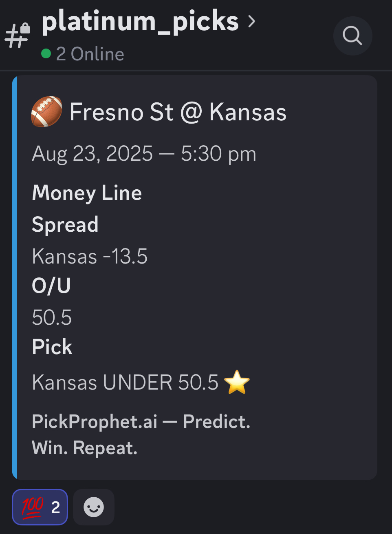Click the Money Line field heading
This screenshot has height=534, width=392.
[x=87, y=193]
